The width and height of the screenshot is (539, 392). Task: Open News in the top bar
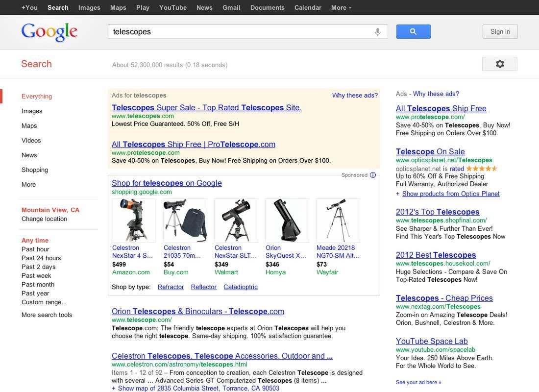(x=204, y=7)
